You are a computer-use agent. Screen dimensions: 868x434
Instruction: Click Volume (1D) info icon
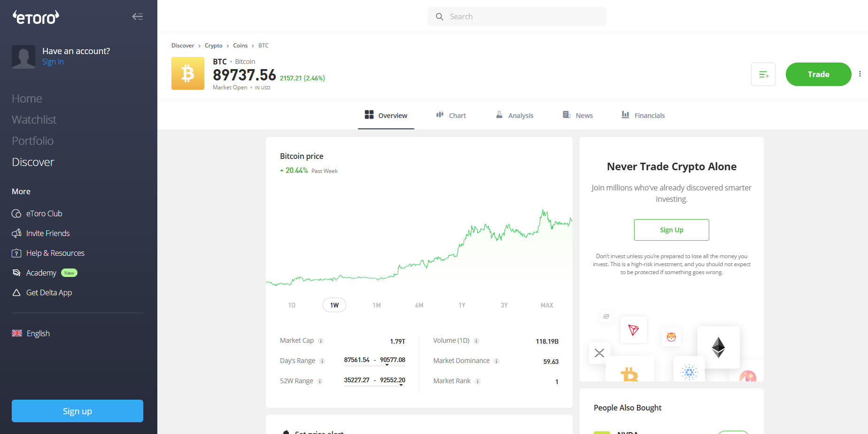pyautogui.click(x=476, y=341)
